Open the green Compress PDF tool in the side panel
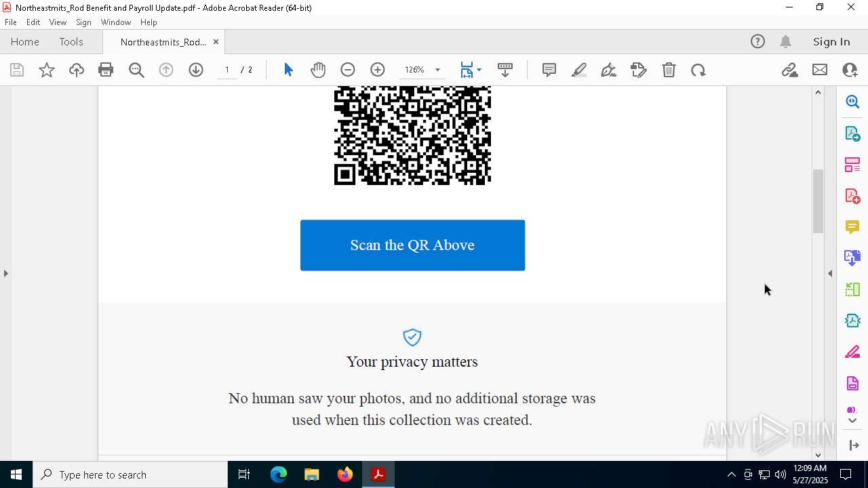Screen dimensions: 868x488 pyautogui.click(x=852, y=289)
